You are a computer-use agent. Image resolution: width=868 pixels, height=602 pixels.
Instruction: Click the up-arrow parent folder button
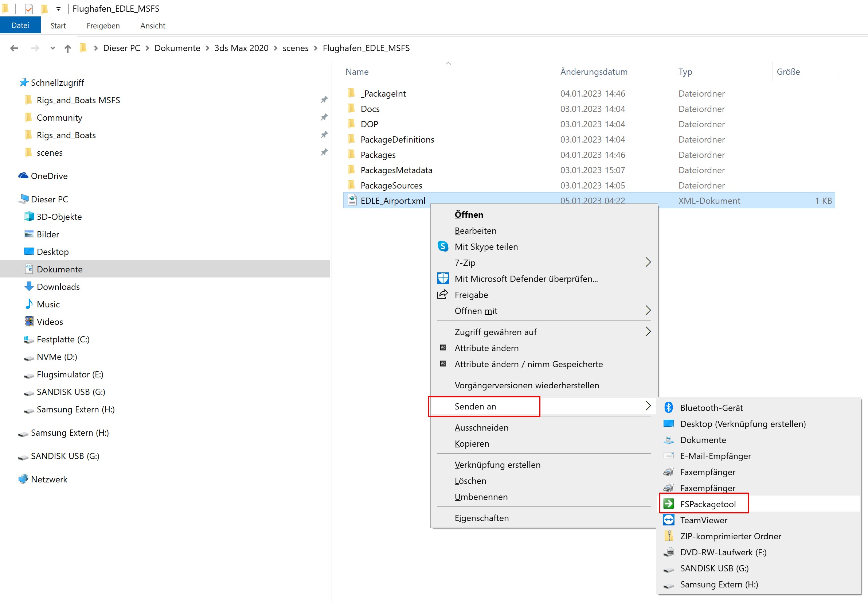coord(67,48)
